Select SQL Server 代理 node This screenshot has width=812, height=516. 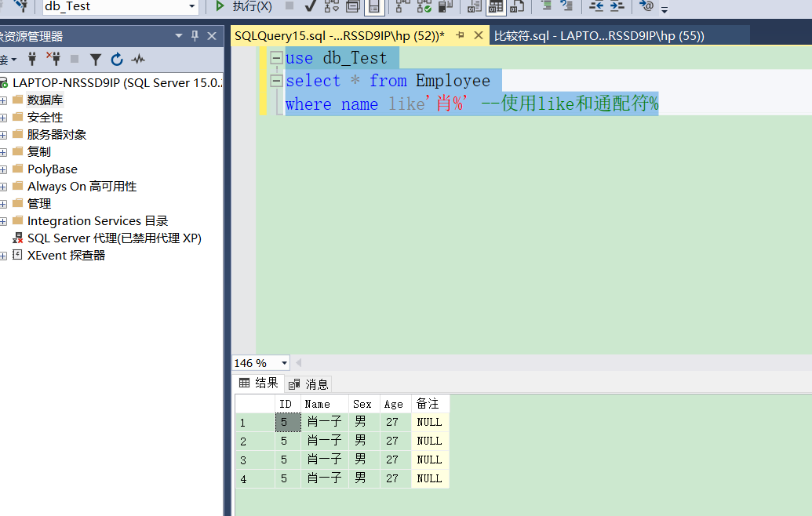click(x=114, y=238)
